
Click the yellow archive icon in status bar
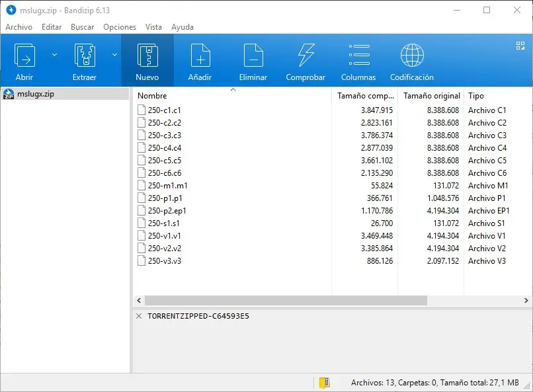coord(325,383)
